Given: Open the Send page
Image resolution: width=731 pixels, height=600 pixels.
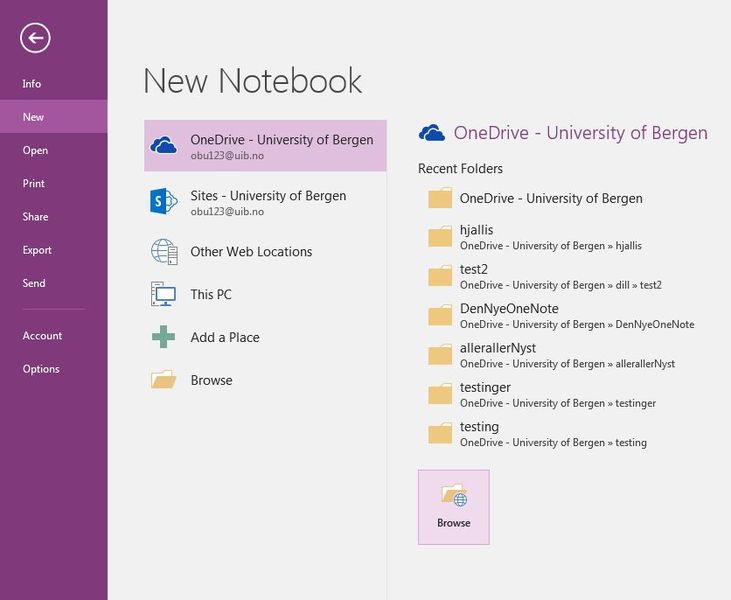Looking at the screenshot, I should [54, 283].
